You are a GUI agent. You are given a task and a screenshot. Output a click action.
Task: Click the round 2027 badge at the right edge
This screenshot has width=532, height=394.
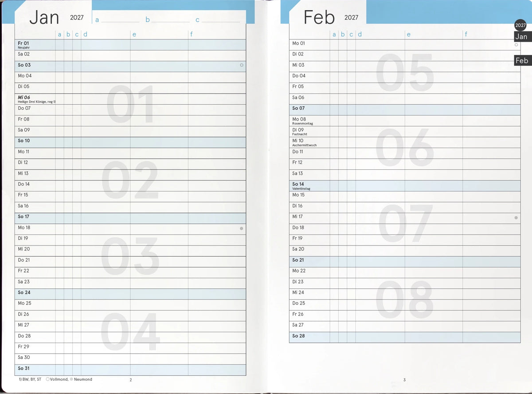520,25
